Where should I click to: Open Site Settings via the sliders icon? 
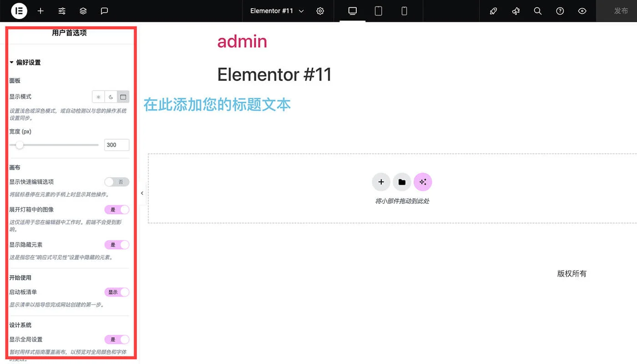tap(62, 11)
